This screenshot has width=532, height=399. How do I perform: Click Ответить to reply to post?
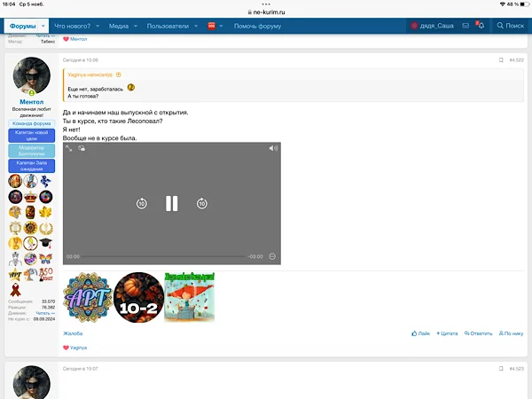479,333
